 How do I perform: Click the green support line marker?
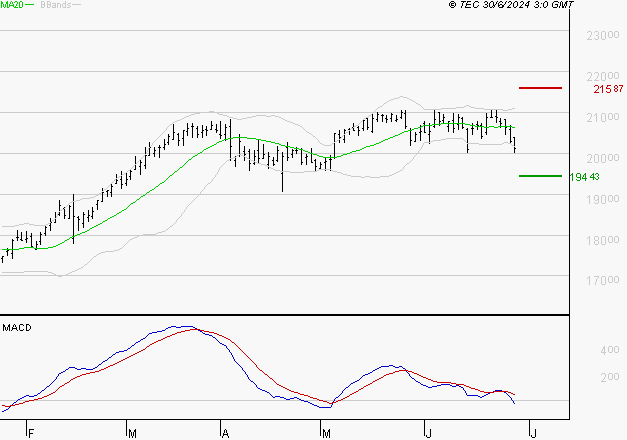pos(540,176)
